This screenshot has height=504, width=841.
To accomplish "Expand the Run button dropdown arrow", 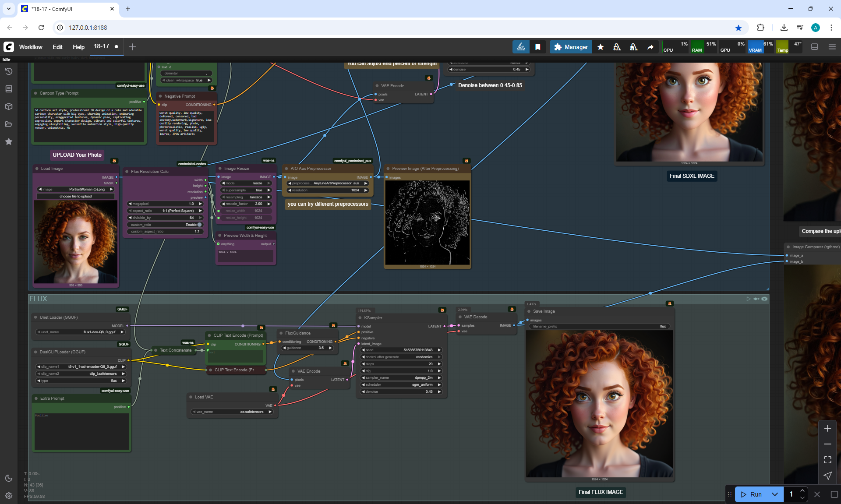I will [x=774, y=494].
